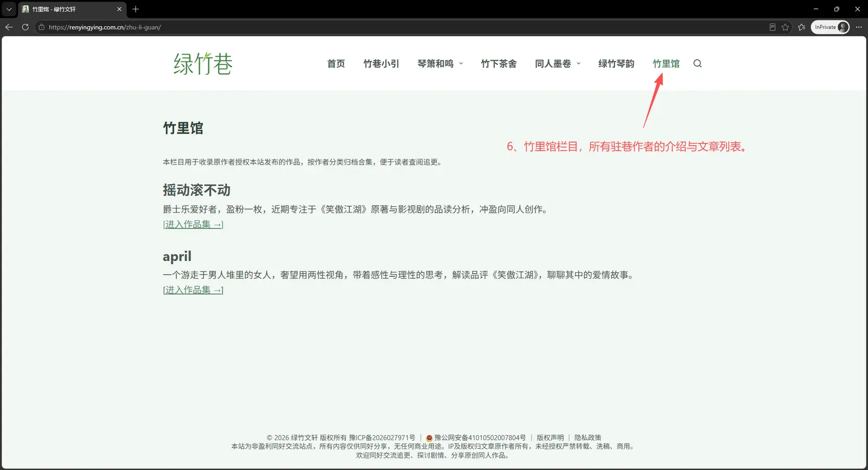
Task: Open 竹巷小引 menu item
Action: click(381, 63)
